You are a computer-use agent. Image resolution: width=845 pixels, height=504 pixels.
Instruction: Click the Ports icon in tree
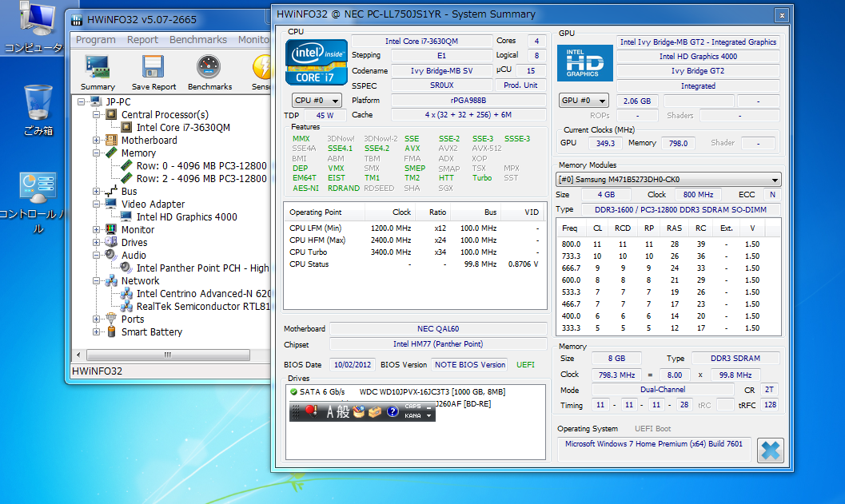pyautogui.click(x=112, y=318)
